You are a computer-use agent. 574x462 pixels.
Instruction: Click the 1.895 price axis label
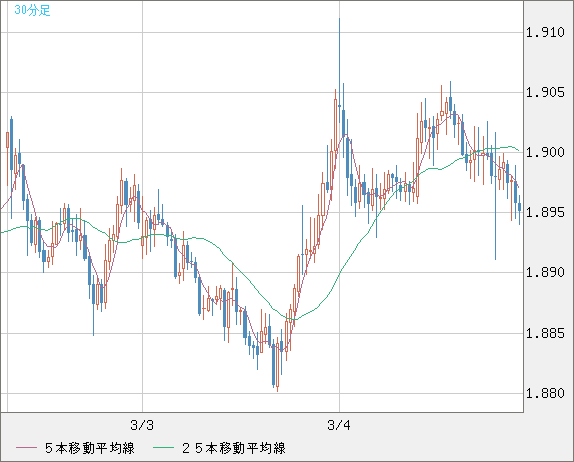(x=545, y=212)
